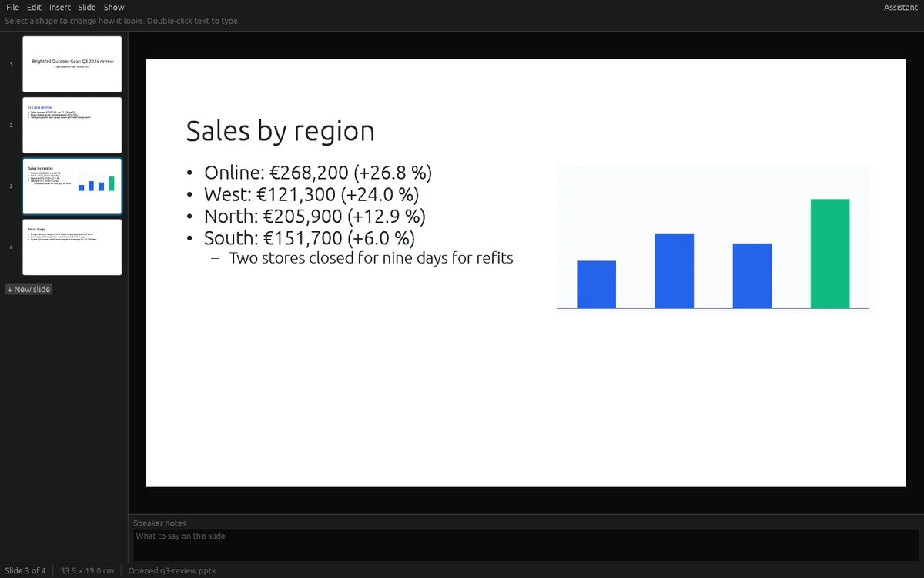The image size is (924, 578).
Task: Click the 'Speaker notes' label
Action: point(159,523)
